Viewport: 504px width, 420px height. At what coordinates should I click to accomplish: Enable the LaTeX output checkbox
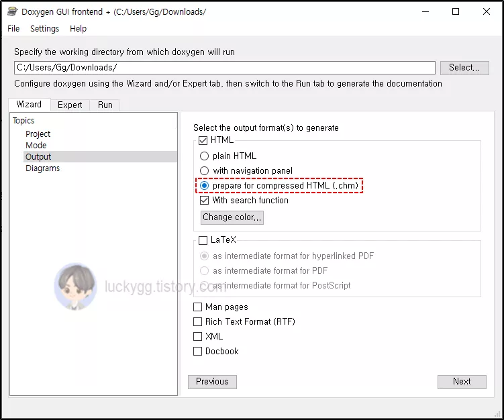click(x=203, y=240)
